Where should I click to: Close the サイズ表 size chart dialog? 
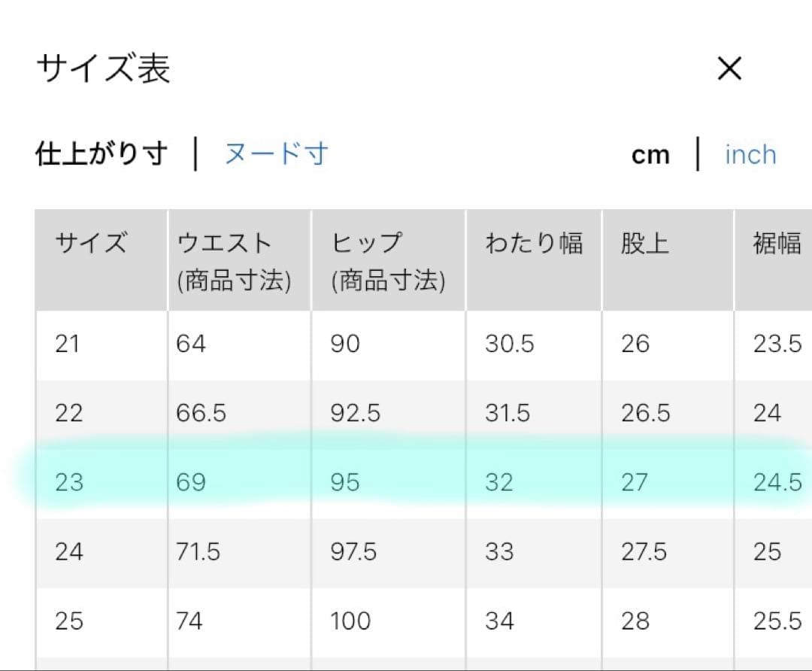[729, 68]
